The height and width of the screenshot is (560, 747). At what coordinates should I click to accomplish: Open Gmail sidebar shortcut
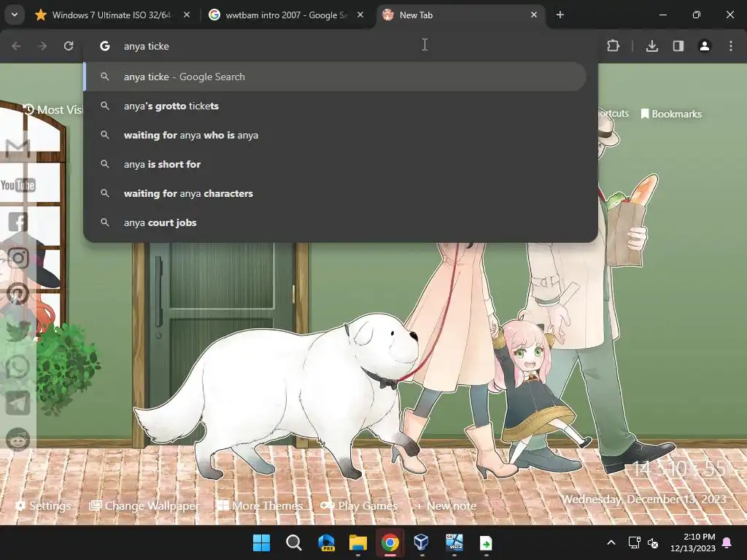click(18, 149)
